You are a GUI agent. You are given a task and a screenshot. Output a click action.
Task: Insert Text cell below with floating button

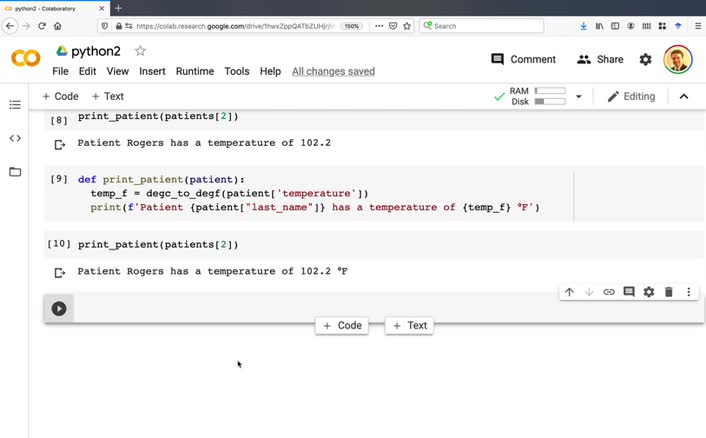(x=409, y=325)
